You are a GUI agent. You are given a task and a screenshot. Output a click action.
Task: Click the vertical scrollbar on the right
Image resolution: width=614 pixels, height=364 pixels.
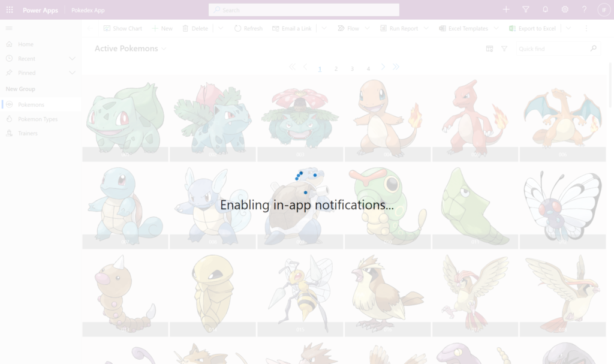[x=610, y=85]
